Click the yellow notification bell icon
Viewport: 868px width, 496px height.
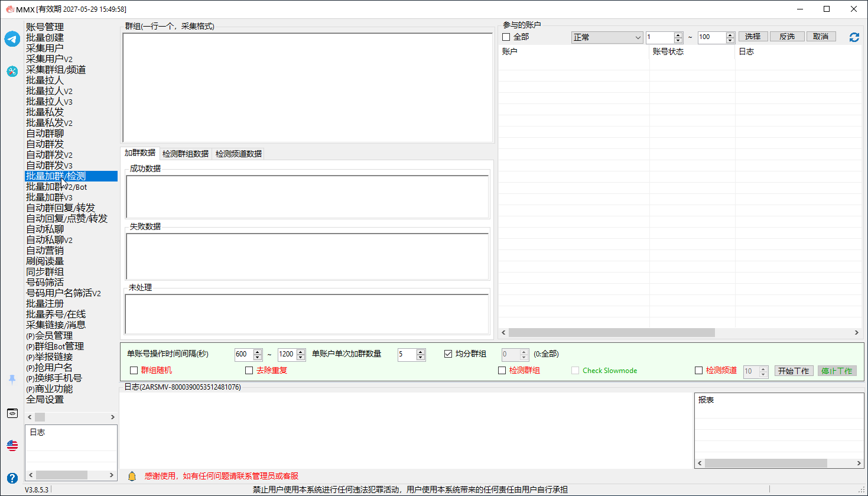tap(132, 476)
